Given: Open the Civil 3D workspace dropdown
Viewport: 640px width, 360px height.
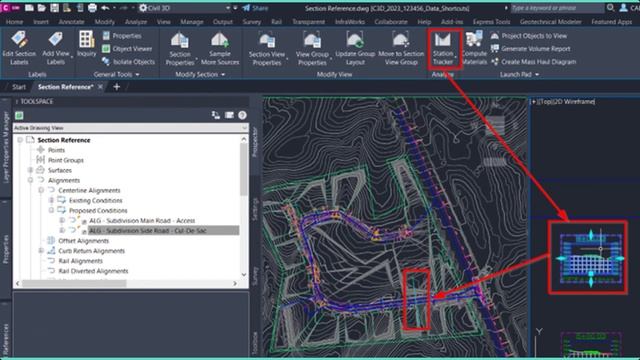Looking at the screenshot, I should click(x=184, y=8).
